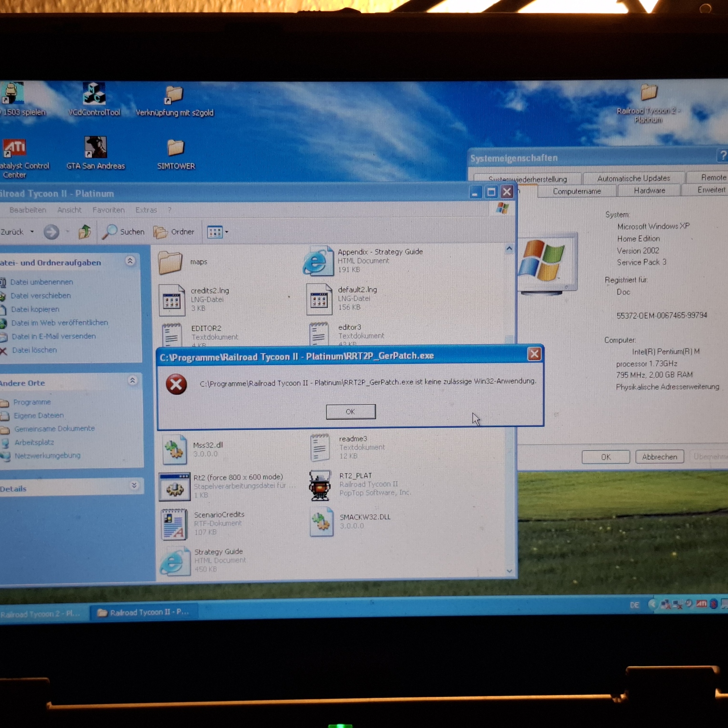Select the RT2_PLAT application icon

click(x=320, y=485)
